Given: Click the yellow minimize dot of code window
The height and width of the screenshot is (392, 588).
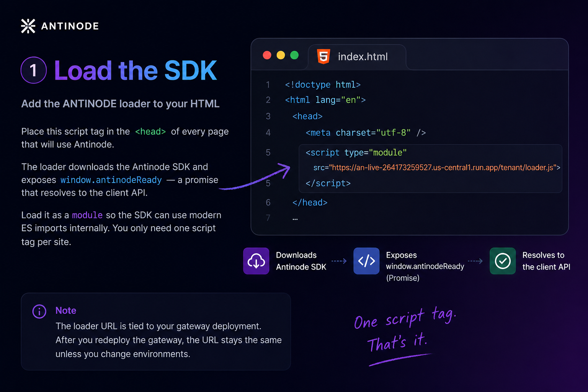Looking at the screenshot, I should (x=281, y=55).
